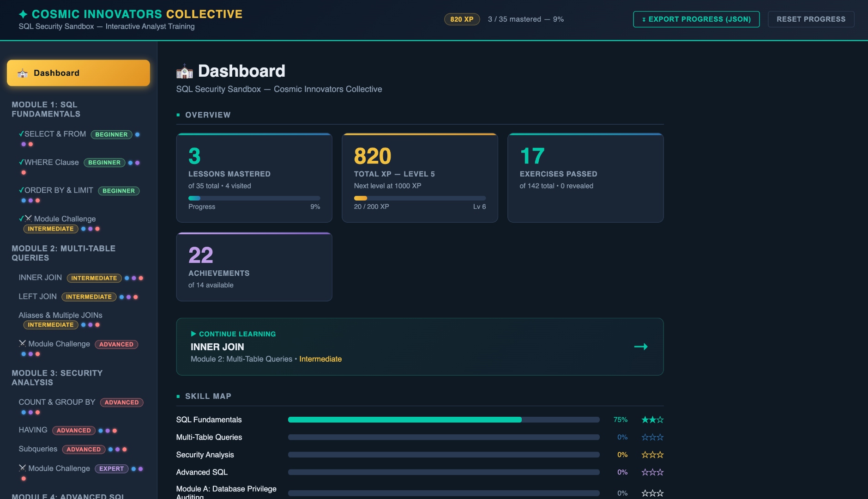This screenshot has height=499, width=868.
Task: Click the 820 XP badge in the header
Action: pyautogui.click(x=462, y=19)
